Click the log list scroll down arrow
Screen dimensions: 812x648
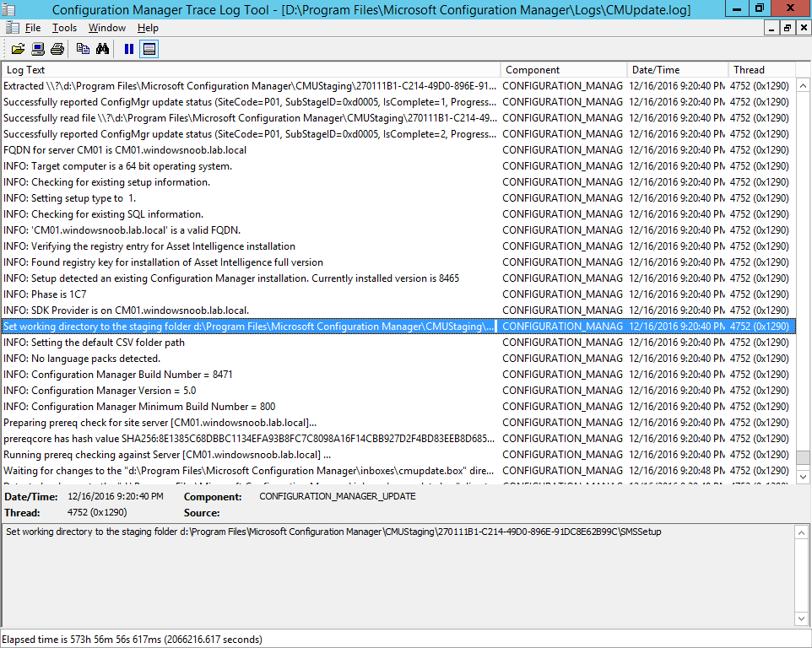[803, 477]
